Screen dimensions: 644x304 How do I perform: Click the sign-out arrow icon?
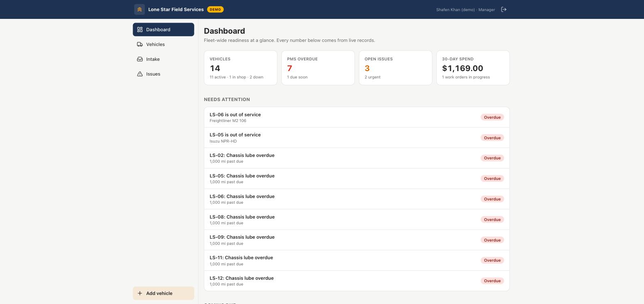(x=504, y=9)
